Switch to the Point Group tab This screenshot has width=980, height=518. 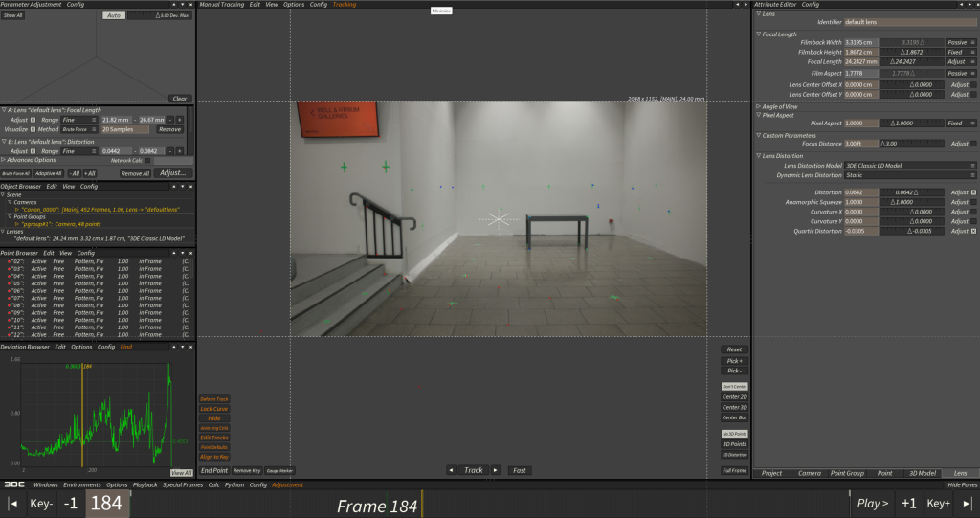[847, 474]
